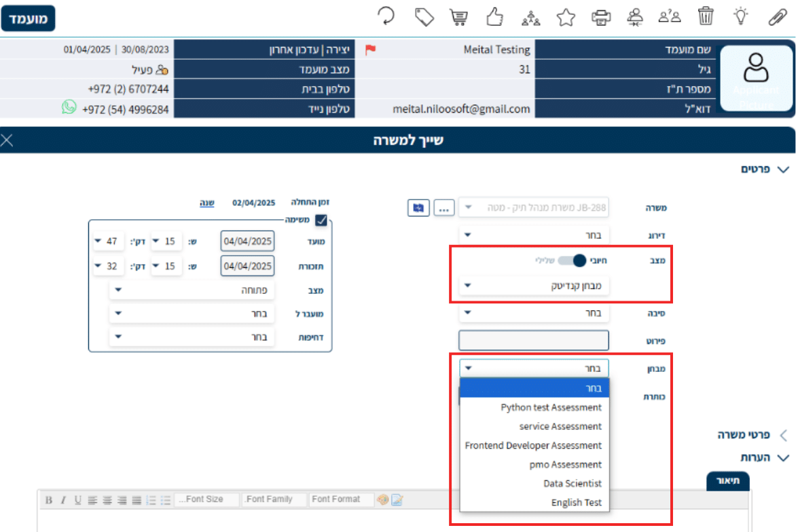The image size is (798, 532).
Task: Open the Font Format dropdown
Action: click(342, 499)
